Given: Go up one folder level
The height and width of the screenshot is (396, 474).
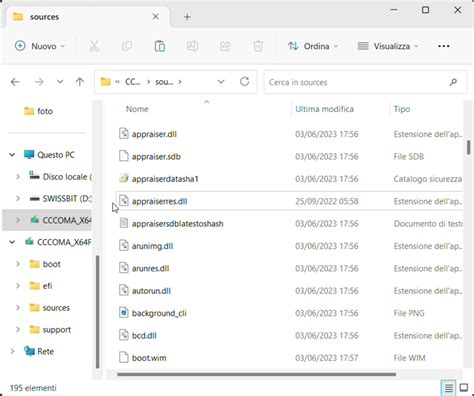Looking at the screenshot, I should point(80,82).
